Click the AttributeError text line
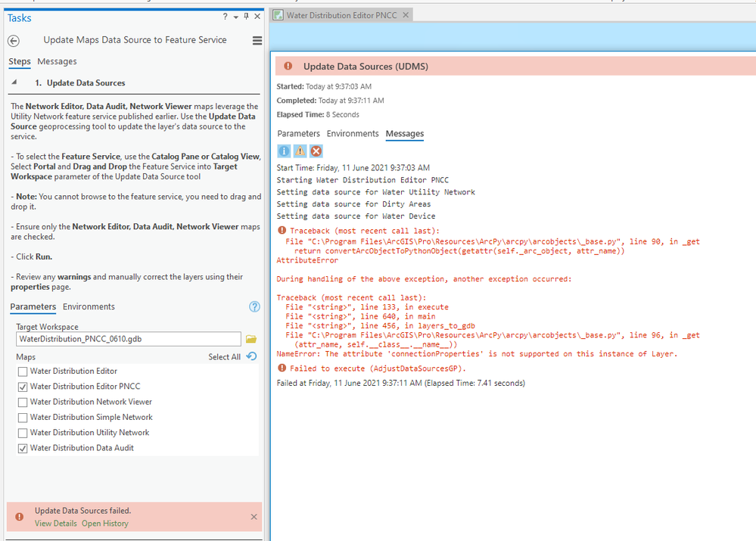Screen dimensions: 756x541 tap(307, 260)
